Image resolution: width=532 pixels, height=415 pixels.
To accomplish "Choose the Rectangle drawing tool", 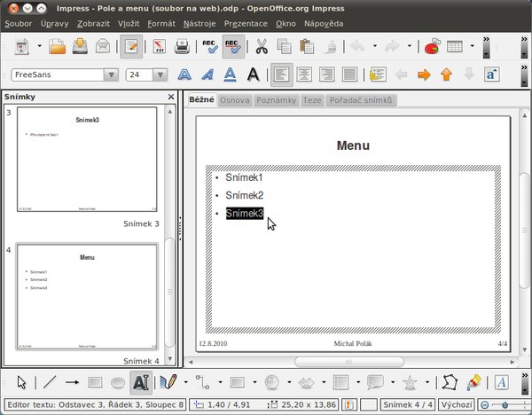I will 95,382.
